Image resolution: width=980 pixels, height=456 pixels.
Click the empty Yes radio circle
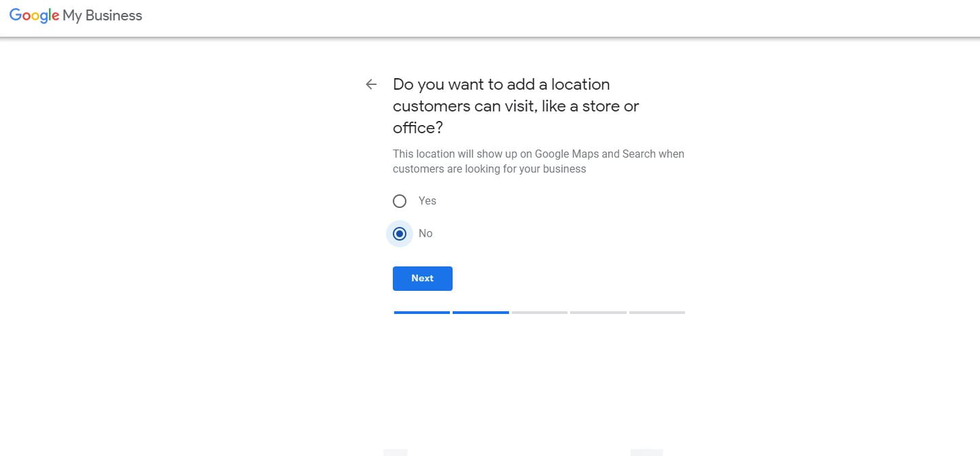[x=400, y=200]
